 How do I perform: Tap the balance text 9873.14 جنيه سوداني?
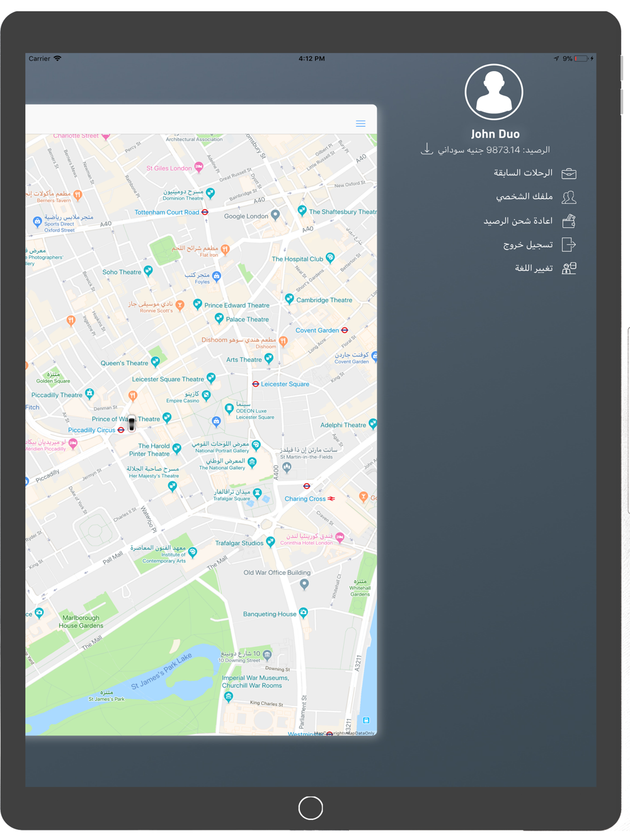pyautogui.click(x=494, y=150)
